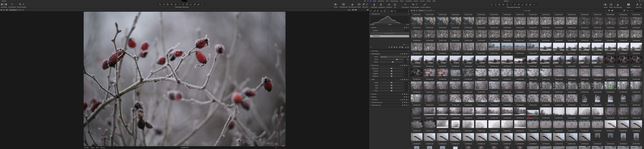Click the Importieren icon

pos(374,5)
